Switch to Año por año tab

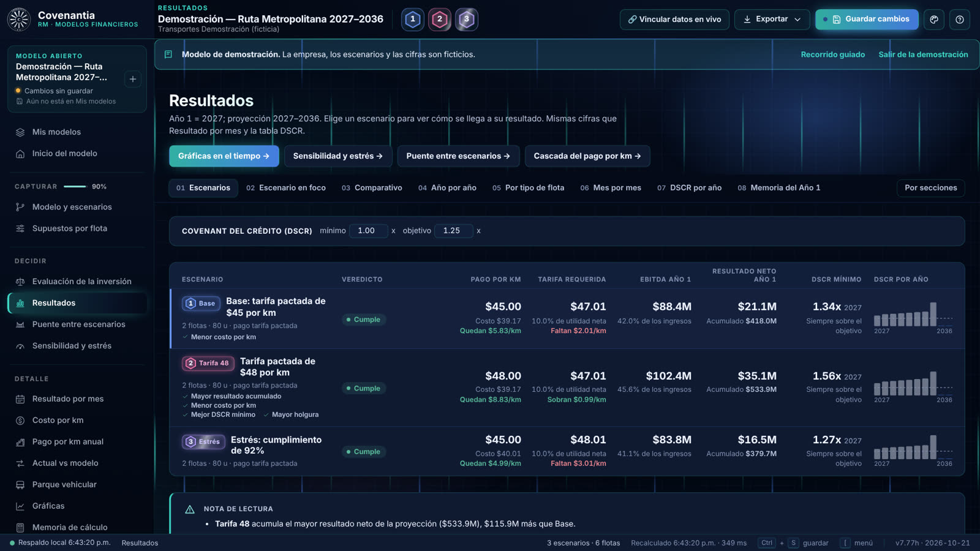(x=447, y=188)
